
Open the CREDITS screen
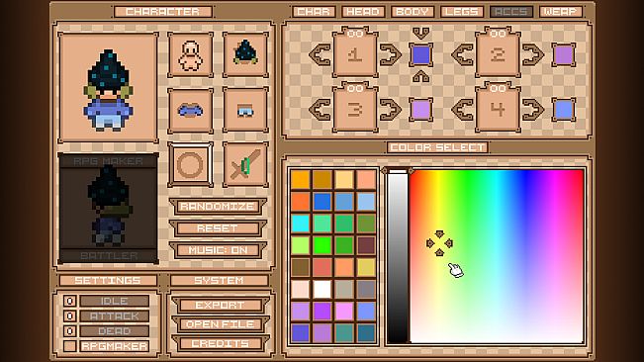[221, 343]
